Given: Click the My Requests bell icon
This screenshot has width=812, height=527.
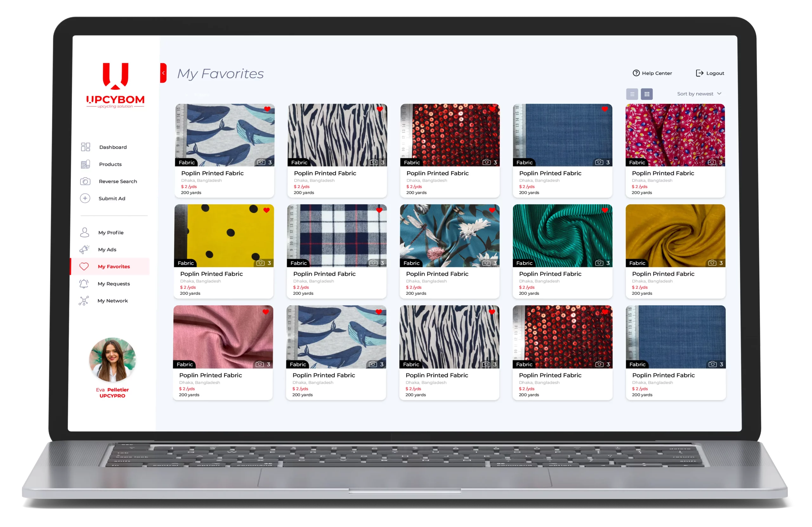Looking at the screenshot, I should (x=84, y=284).
